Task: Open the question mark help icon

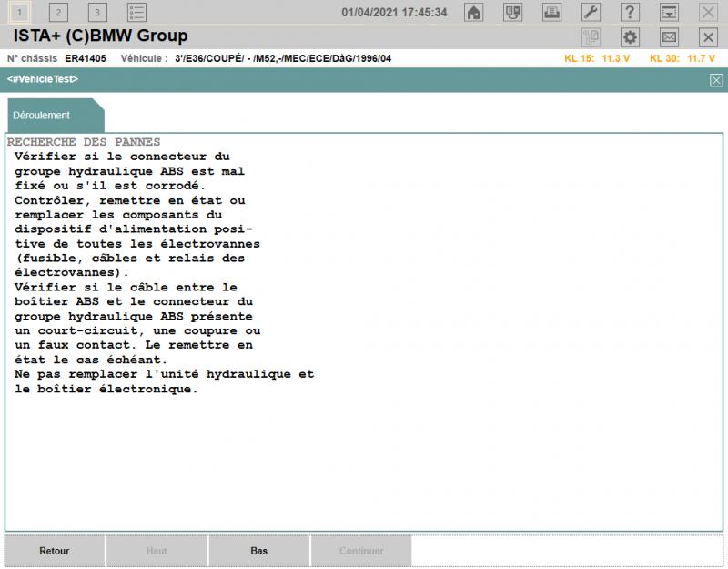Action: tap(630, 13)
